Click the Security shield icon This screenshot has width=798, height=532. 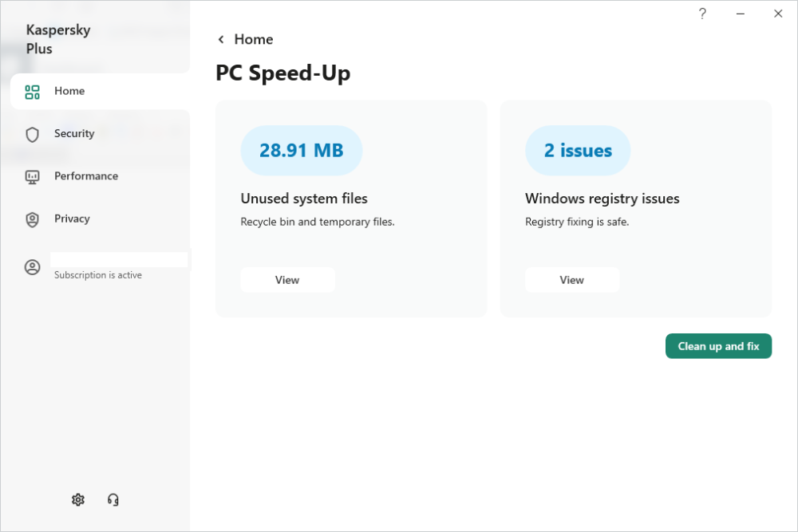tap(32, 134)
